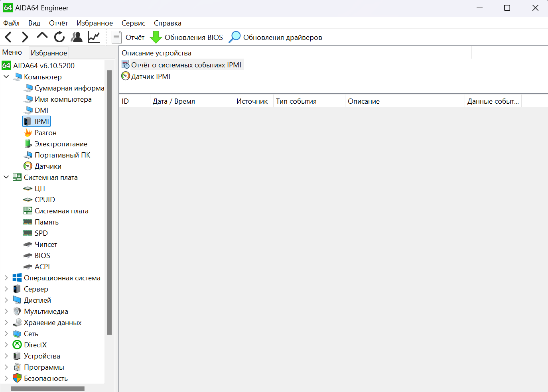Click the Сеть network icon
This screenshot has width=548, height=392.
(x=17, y=333)
